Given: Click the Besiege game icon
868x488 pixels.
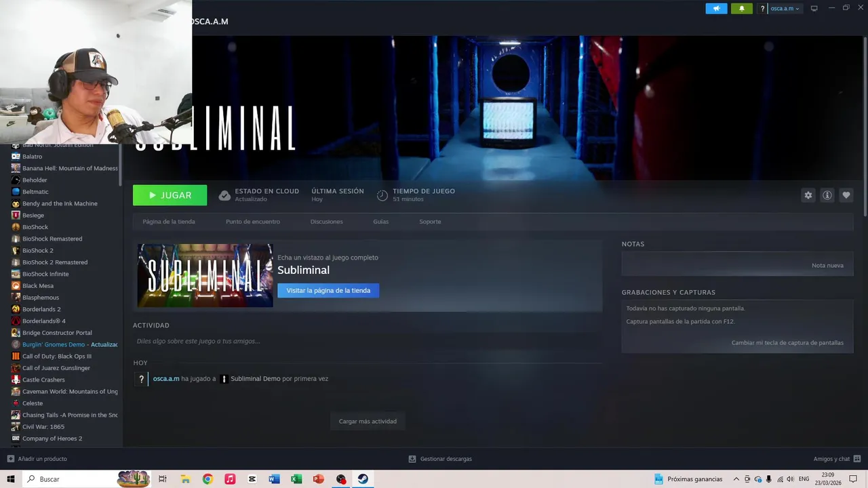Looking at the screenshot, I should click(x=16, y=216).
